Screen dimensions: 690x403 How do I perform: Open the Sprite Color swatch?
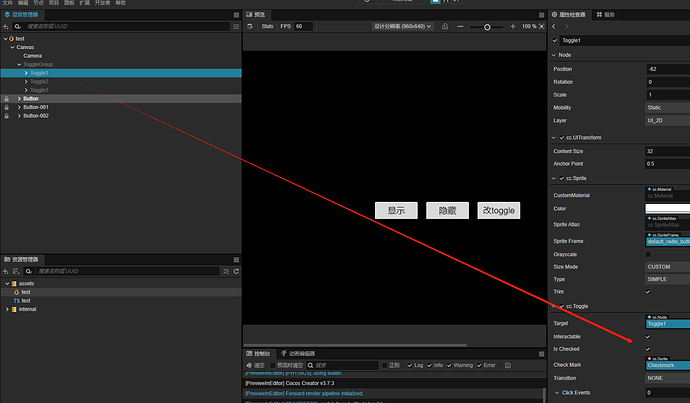[667, 209]
